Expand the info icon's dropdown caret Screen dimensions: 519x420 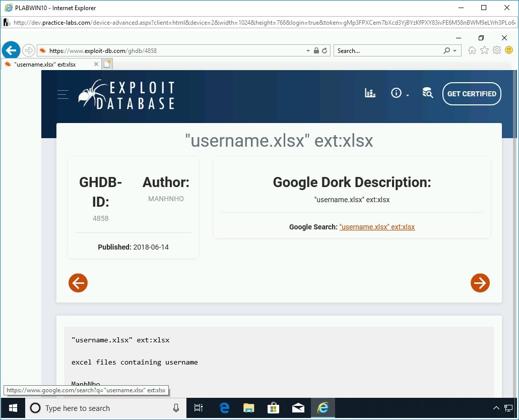[407, 96]
